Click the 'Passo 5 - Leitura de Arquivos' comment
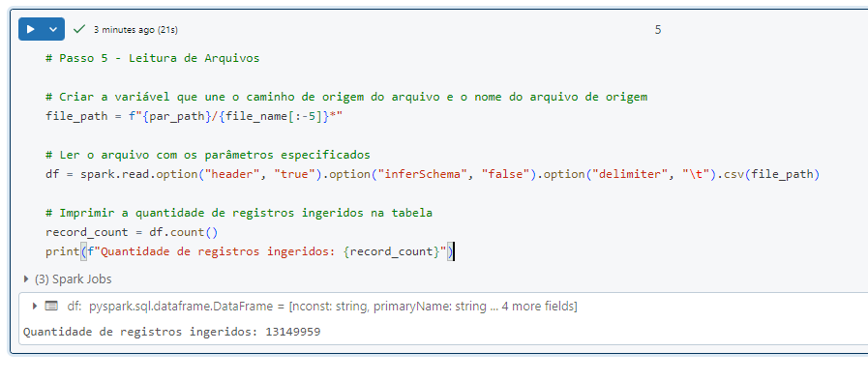Image resolution: width=868 pixels, height=381 pixels. point(153,58)
